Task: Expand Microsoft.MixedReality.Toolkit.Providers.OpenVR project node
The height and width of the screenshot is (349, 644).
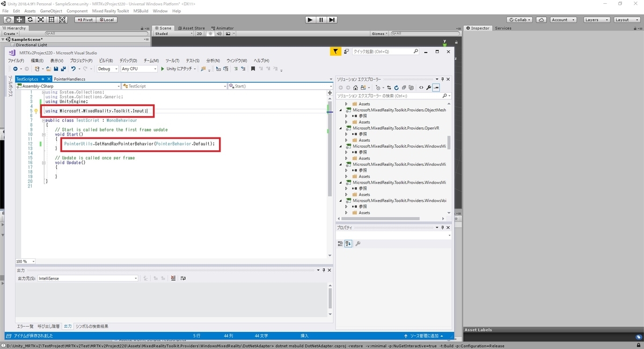Action: point(340,128)
